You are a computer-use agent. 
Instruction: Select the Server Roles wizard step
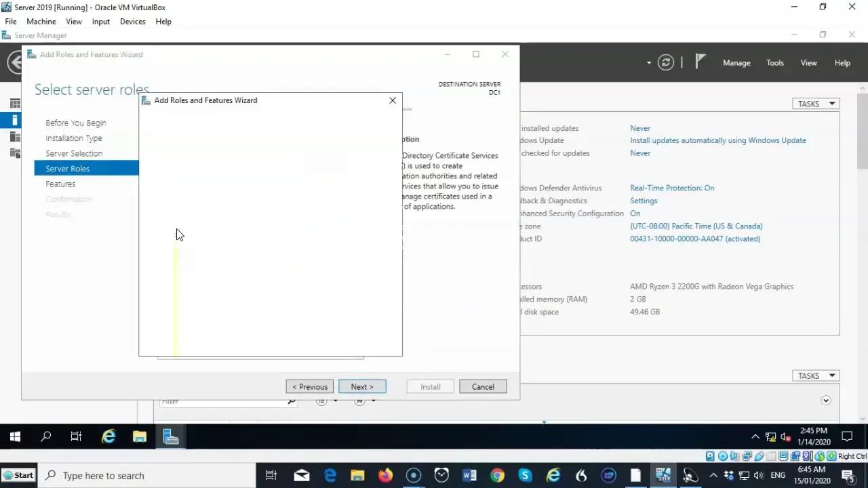click(x=67, y=168)
